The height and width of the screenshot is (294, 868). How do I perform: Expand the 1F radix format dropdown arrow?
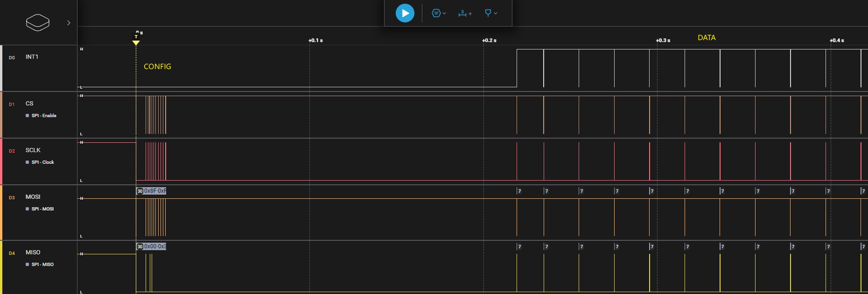[x=444, y=14]
